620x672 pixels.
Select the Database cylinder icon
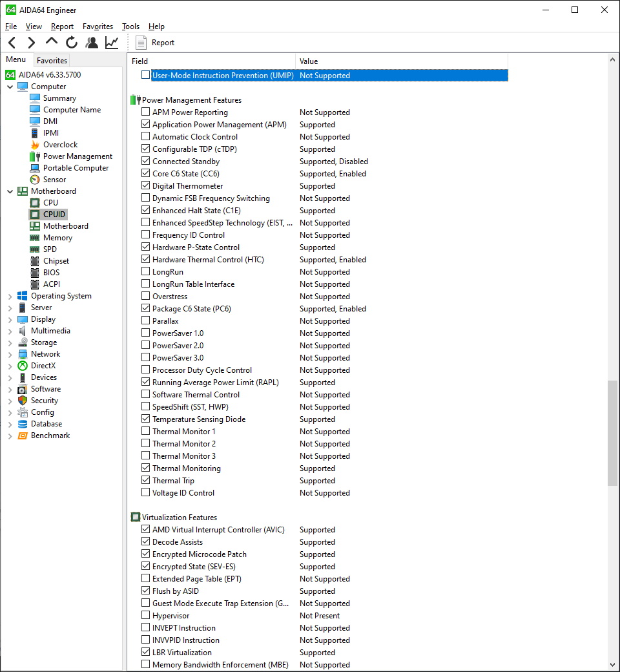point(22,424)
